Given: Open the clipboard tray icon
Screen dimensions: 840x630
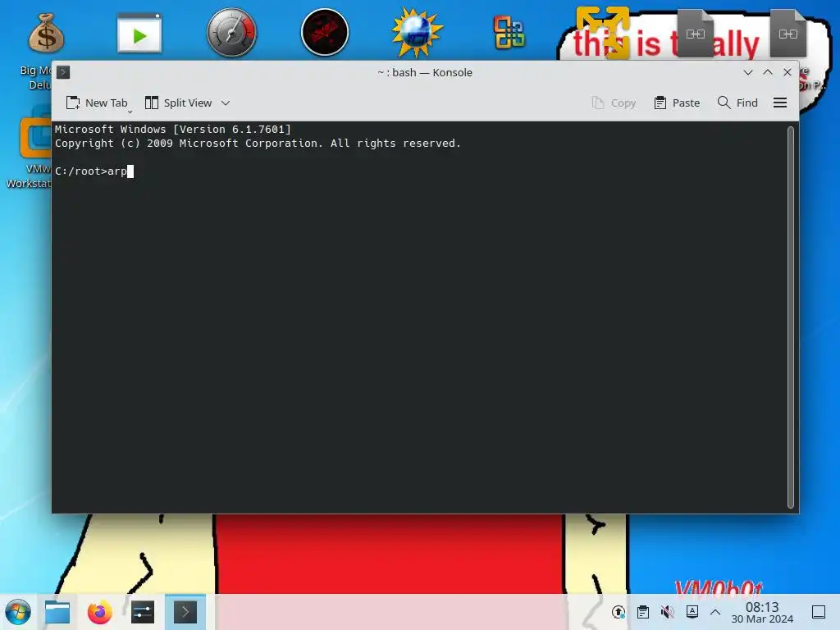Looking at the screenshot, I should point(643,612).
